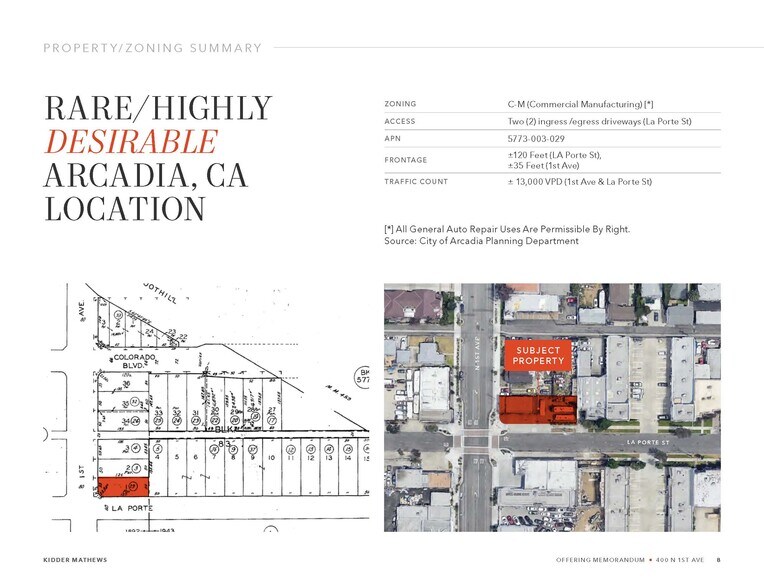Select '±120 Feet (LA Porte St)' text
The image size is (764, 588).
pos(554,155)
